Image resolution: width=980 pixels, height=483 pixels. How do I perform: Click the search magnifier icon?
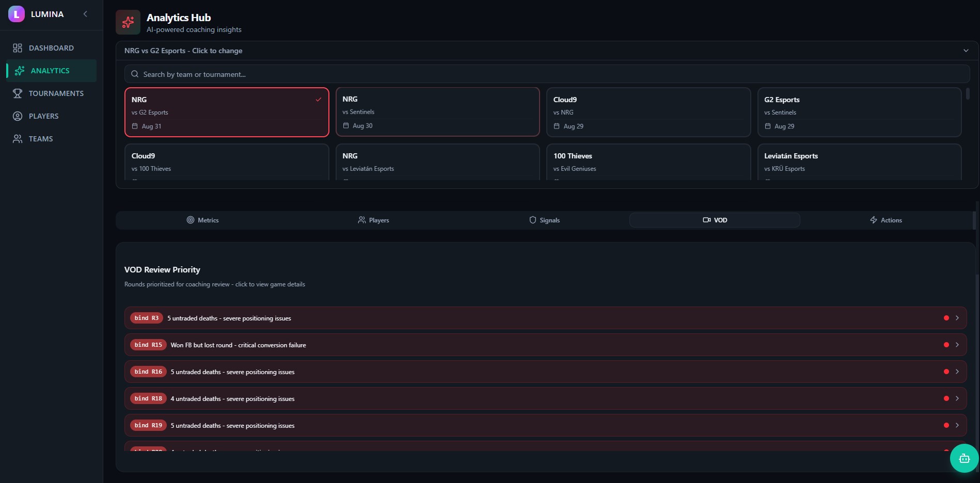135,74
